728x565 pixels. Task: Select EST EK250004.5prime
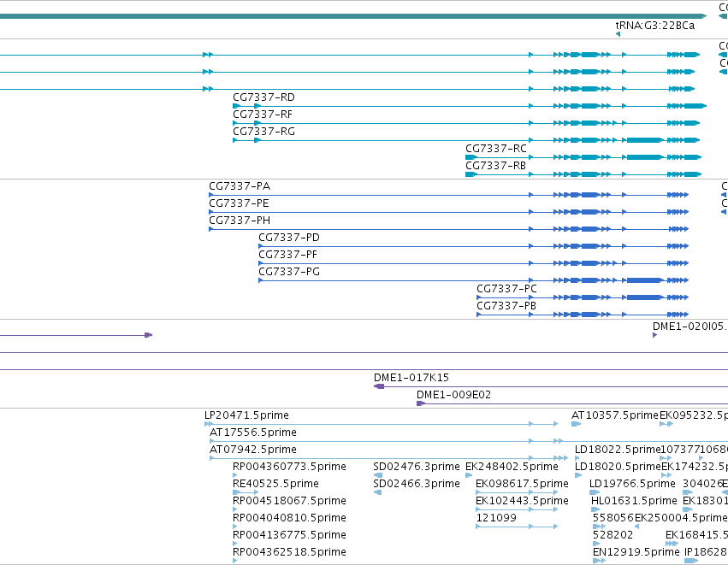coord(681,518)
